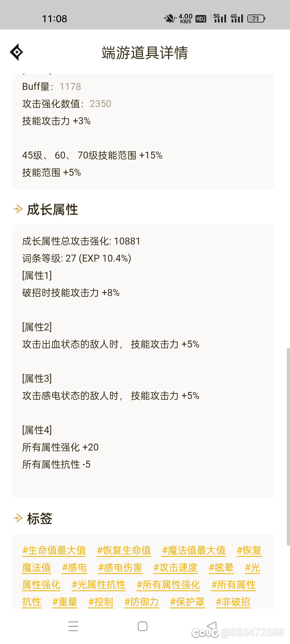Tap the muted bell status icon
This screenshot has height=644, width=290.
coord(170,19)
